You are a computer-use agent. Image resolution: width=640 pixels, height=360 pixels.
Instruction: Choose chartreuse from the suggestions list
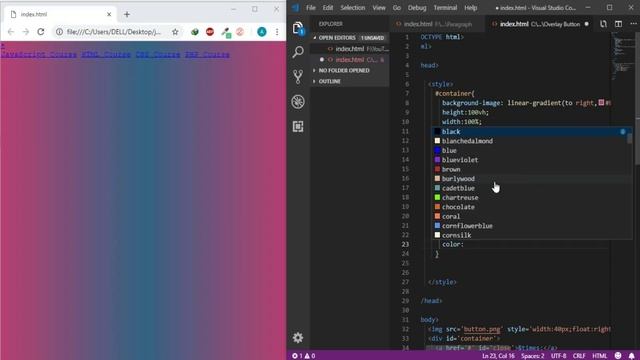(x=531, y=197)
